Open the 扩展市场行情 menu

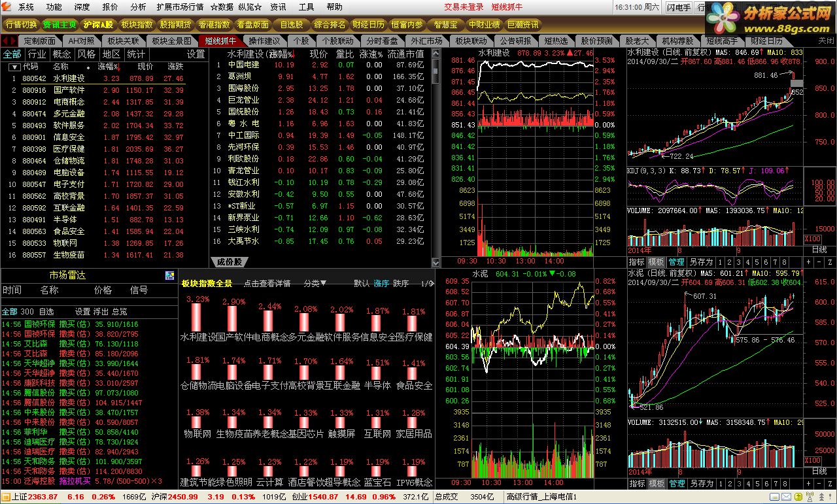(180, 7)
